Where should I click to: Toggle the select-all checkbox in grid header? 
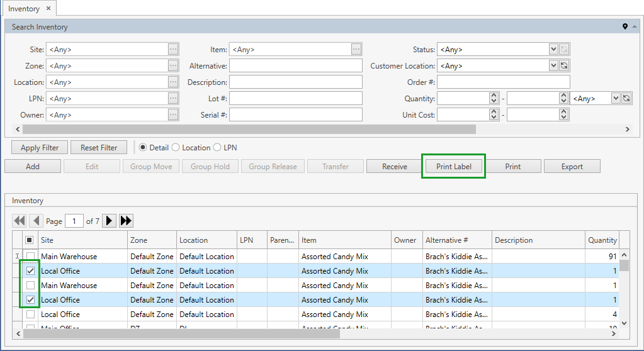pos(30,240)
